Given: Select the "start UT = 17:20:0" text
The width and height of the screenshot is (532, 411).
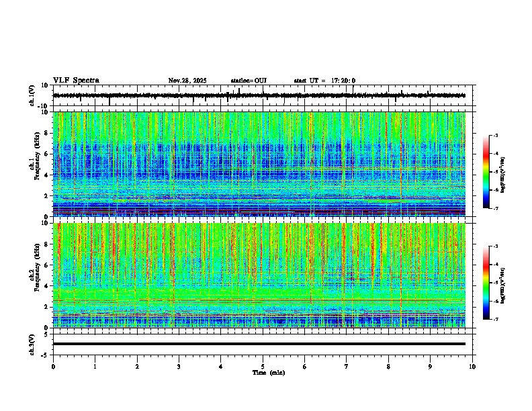Looking at the screenshot, I should [x=324, y=81].
